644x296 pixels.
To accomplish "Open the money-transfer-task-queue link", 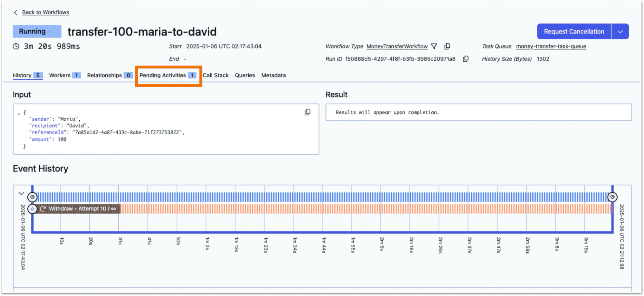I will click(x=551, y=46).
